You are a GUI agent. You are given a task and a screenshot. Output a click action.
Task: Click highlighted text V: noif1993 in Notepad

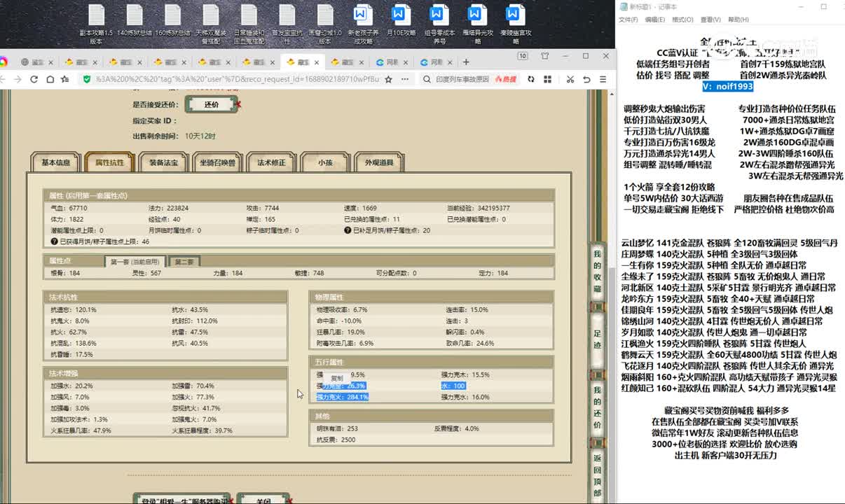click(728, 86)
